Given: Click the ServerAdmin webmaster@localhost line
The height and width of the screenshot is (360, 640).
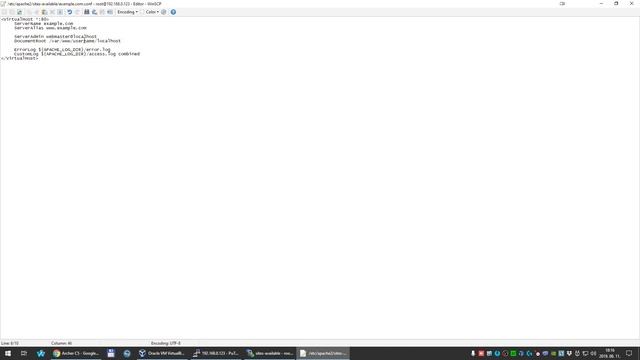Looking at the screenshot, I should [x=56, y=36].
